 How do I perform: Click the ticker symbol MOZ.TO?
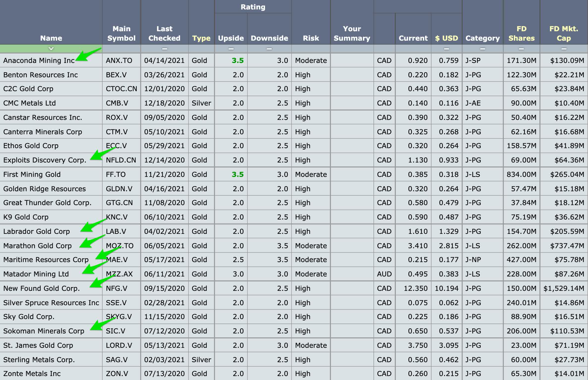120,246
